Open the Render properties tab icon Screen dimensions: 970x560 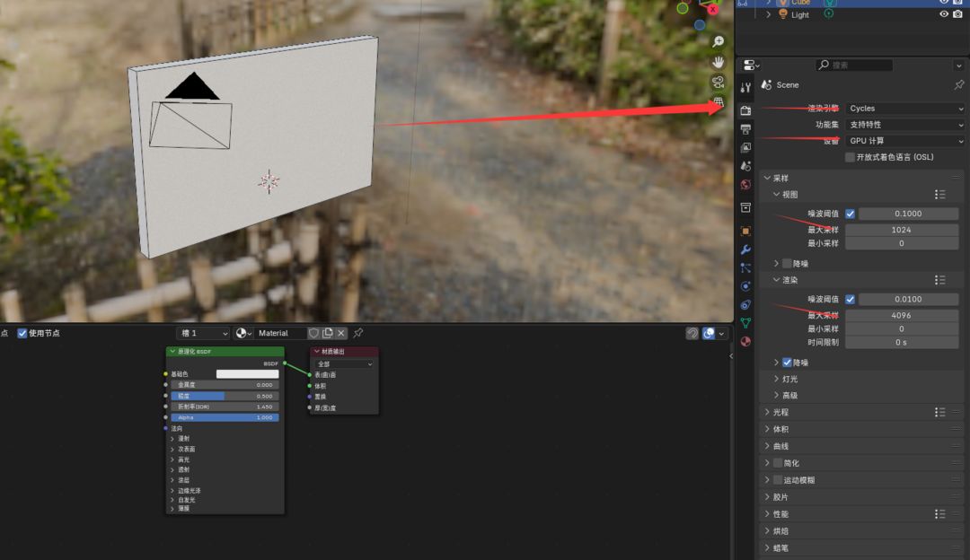point(745,110)
